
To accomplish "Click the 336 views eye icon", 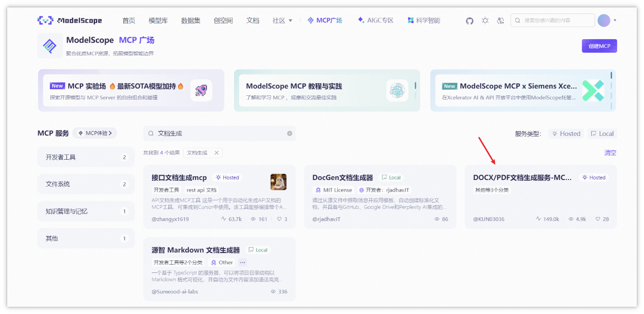I will (273, 292).
